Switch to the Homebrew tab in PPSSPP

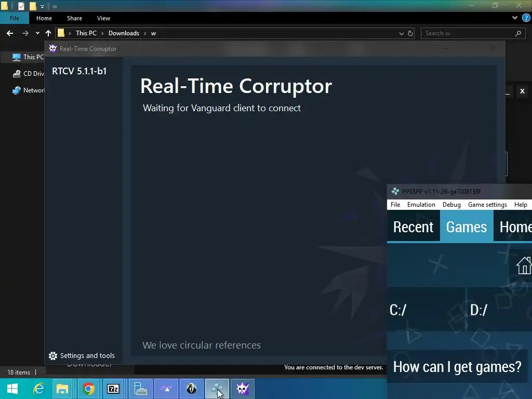[513, 227]
